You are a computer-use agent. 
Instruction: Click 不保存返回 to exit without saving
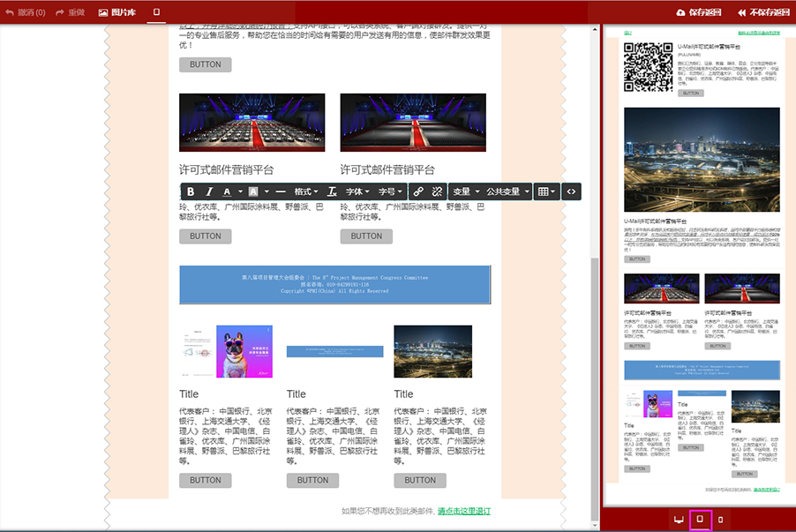(x=763, y=12)
